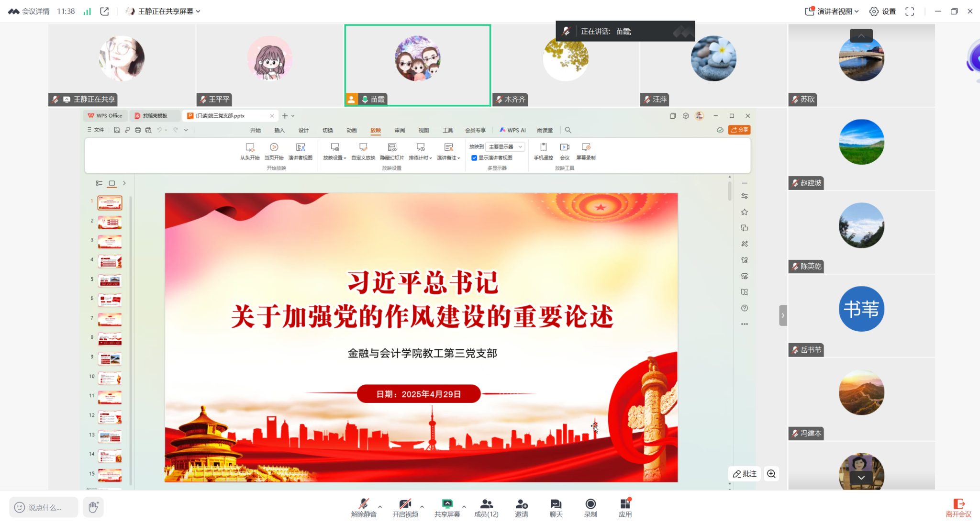Open the members list

(x=486, y=504)
